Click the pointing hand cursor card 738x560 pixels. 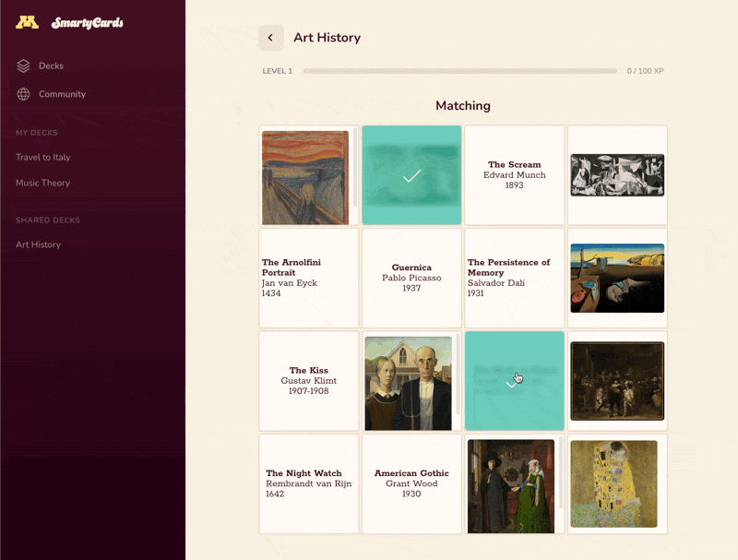(x=514, y=380)
